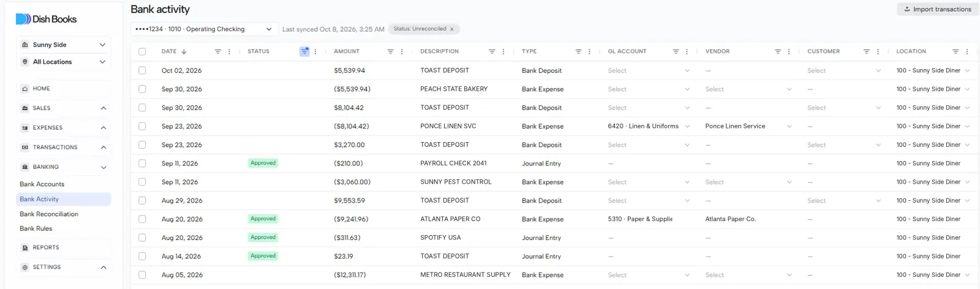Open GL Account column options menu
Viewport: 980px width, 289px height.
pos(687,51)
